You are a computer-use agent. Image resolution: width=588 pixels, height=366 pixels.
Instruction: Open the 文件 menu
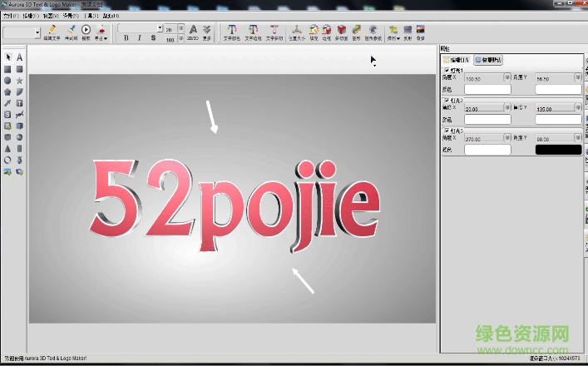8,16
